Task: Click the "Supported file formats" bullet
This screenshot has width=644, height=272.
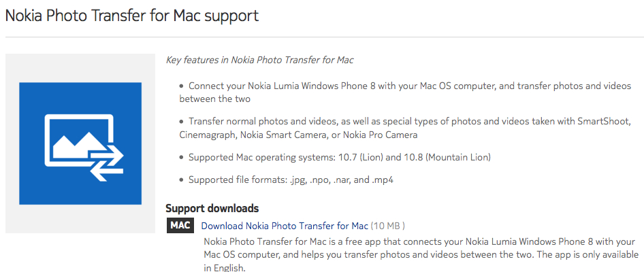Action: coord(291,180)
